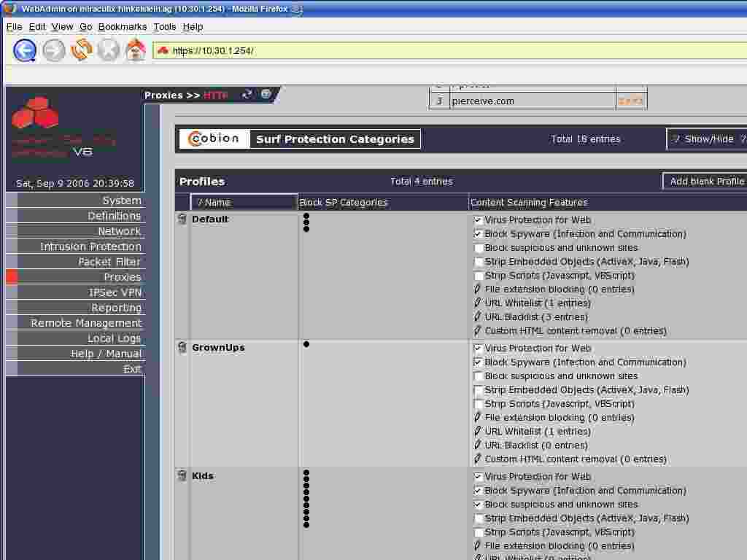Delete the Default profile using trash icon
The width and height of the screenshot is (747, 560).
click(x=182, y=219)
